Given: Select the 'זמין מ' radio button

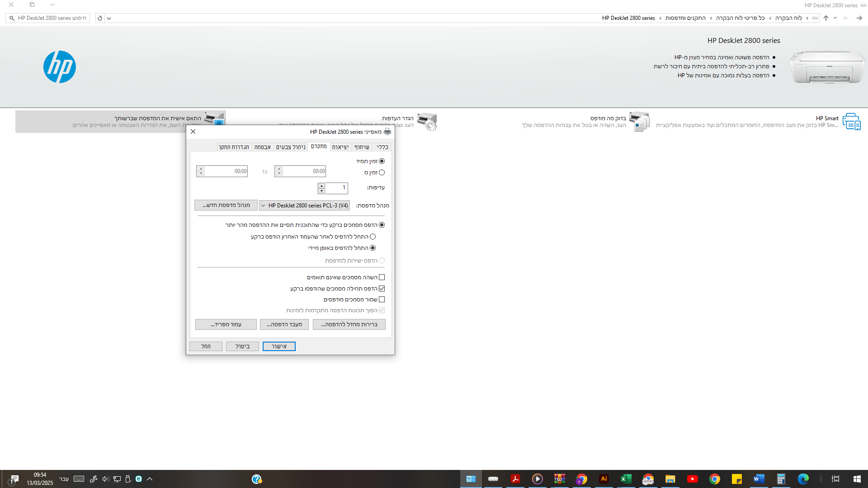Looking at the screenshot, I should (382, 173).
